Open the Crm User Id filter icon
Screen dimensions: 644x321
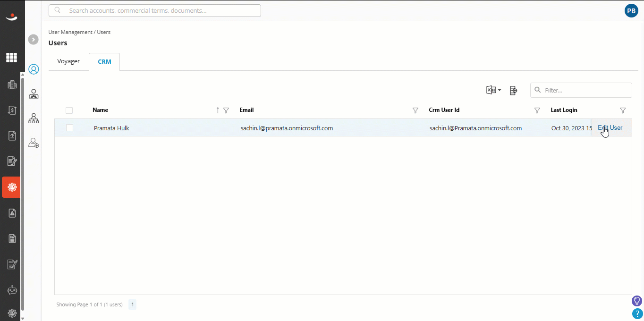click(x=537, y=110)
